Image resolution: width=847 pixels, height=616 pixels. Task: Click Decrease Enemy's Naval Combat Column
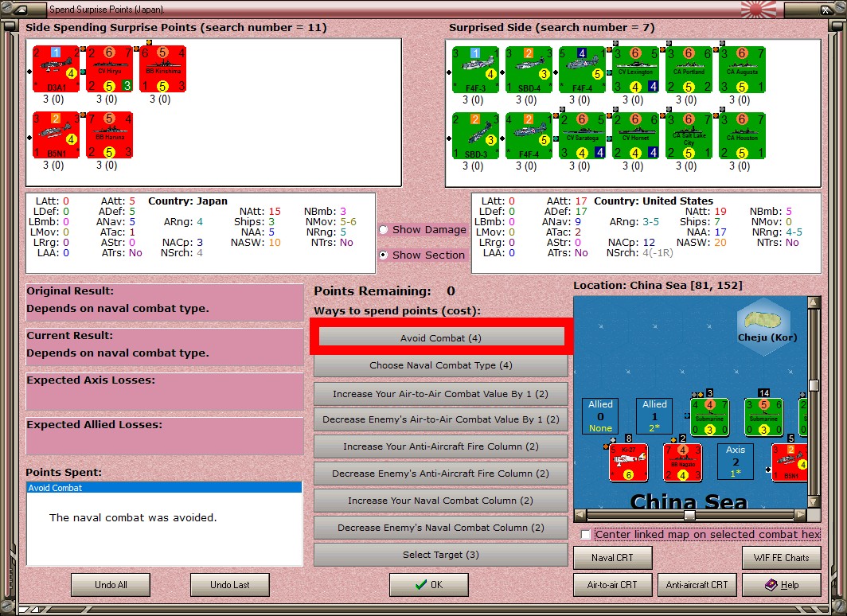pyautogui.click(x=441, y=528)
